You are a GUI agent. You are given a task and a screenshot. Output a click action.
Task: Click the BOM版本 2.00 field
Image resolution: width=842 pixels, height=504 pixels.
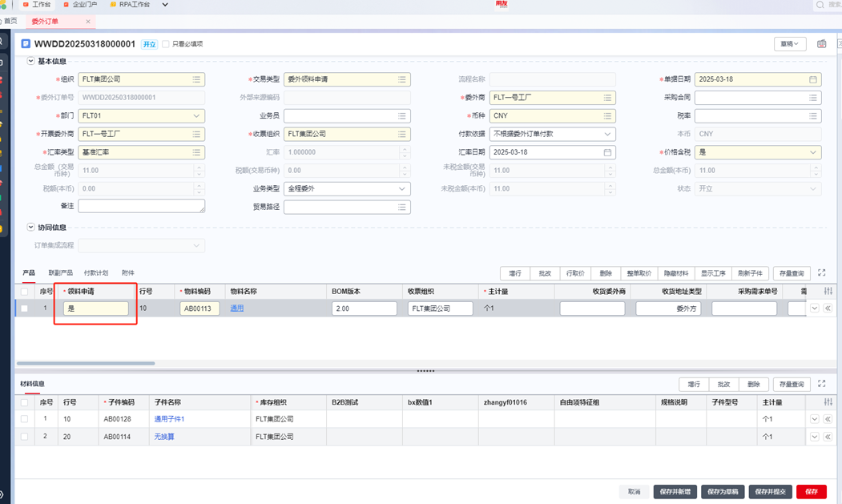coord(364,308)
